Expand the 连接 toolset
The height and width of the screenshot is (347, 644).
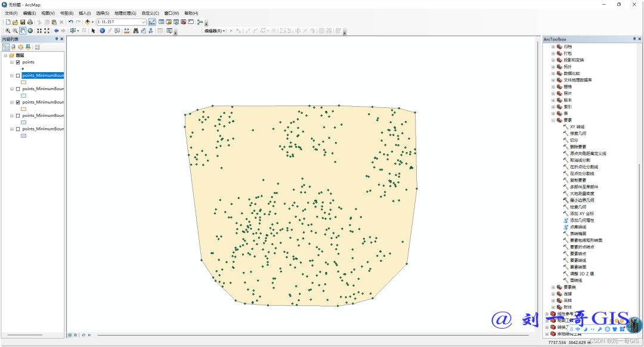pyautogui.click(x=553, y=294)
